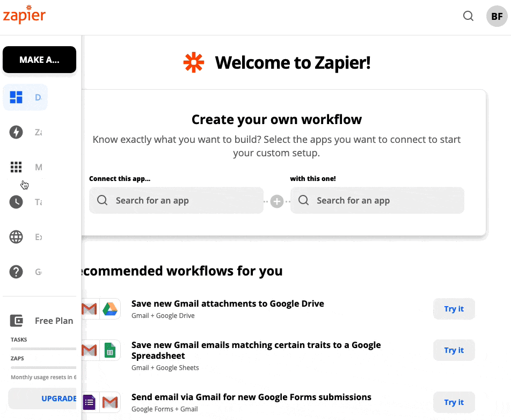The height and width of the screenshot is (420, 511).
Task: Open Task History via the clock icon
Action: click(x=17, y=202)
